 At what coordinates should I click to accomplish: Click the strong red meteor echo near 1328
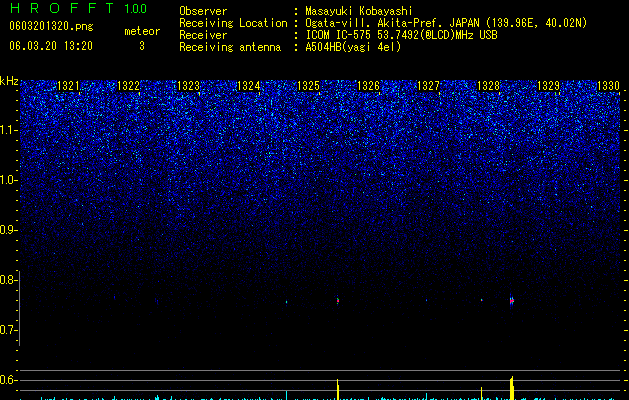pos(512,301)
